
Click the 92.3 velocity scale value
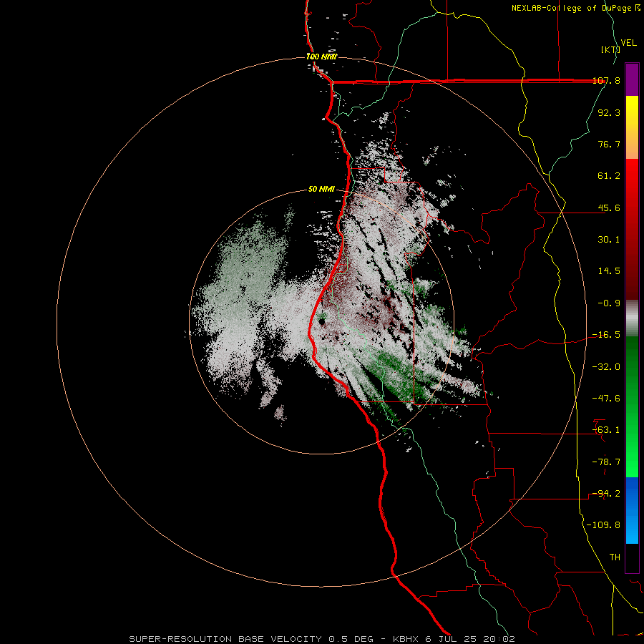[x=609, y=112]
